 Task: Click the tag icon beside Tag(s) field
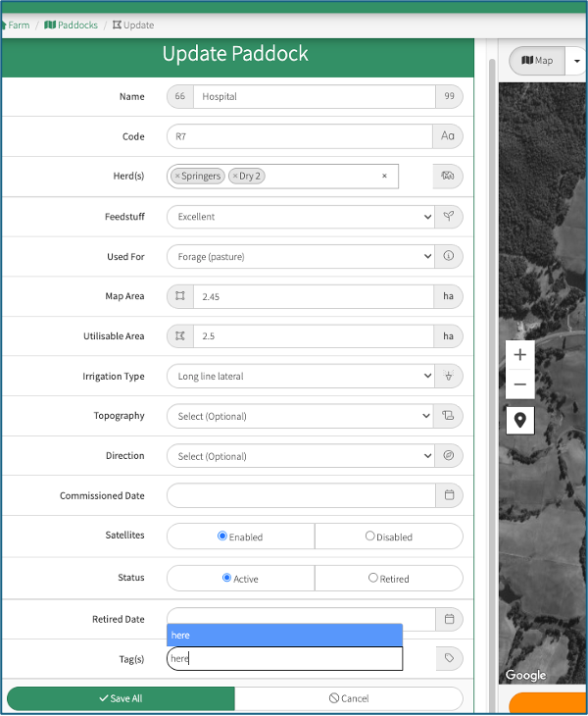click(x=448, y=659)
